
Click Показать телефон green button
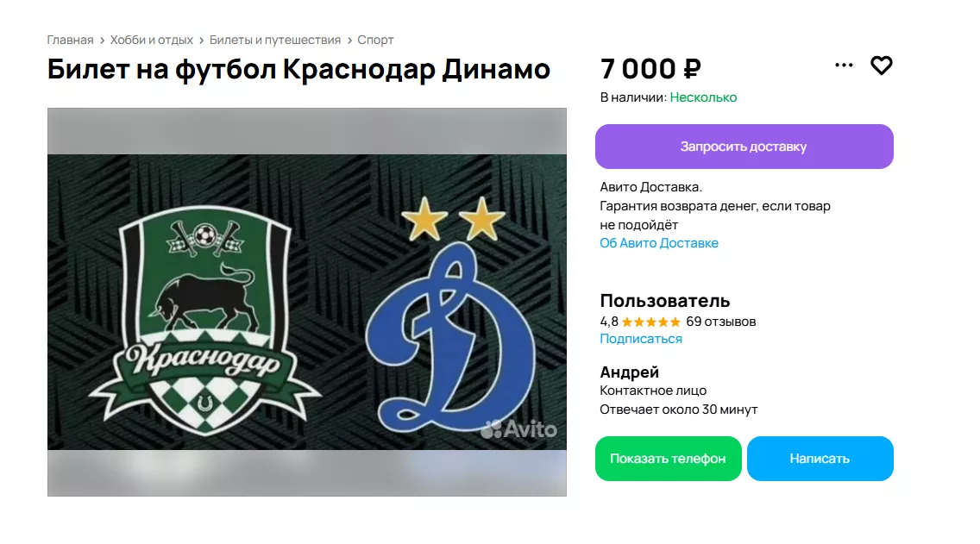point(668,459)
